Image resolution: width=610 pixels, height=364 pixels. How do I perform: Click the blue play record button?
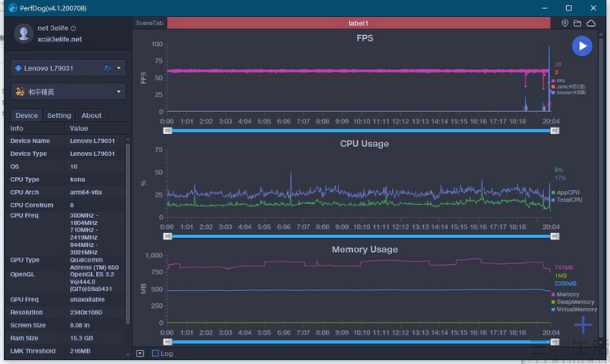pos(582,46)
